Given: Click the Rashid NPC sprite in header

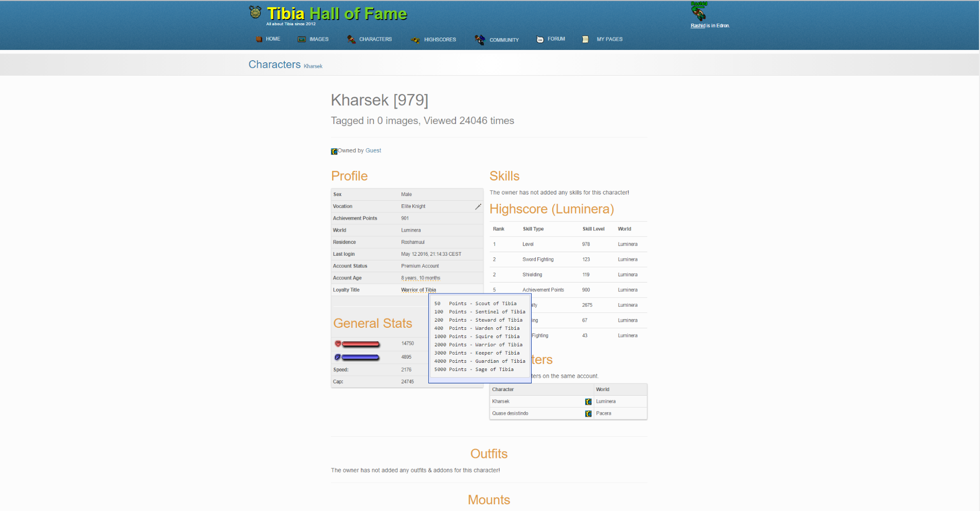Looking at the screenshot, I should (x=699, y=12).
